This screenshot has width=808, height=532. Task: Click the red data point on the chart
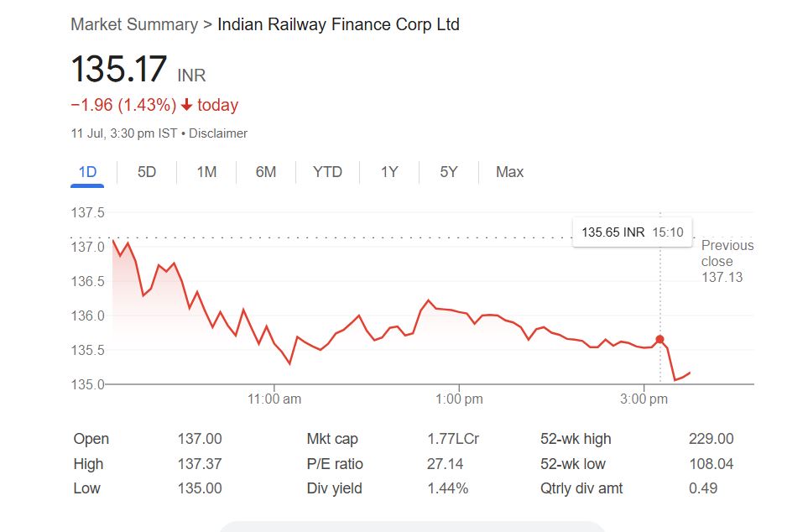point(660,339)
